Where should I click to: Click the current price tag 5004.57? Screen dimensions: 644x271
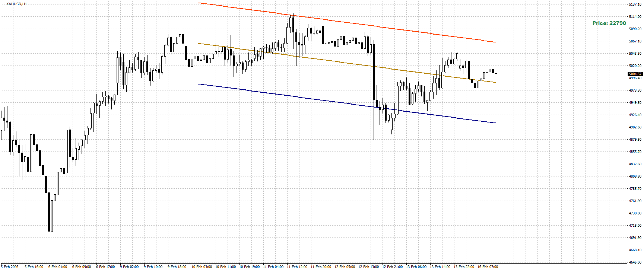(635, 74)
